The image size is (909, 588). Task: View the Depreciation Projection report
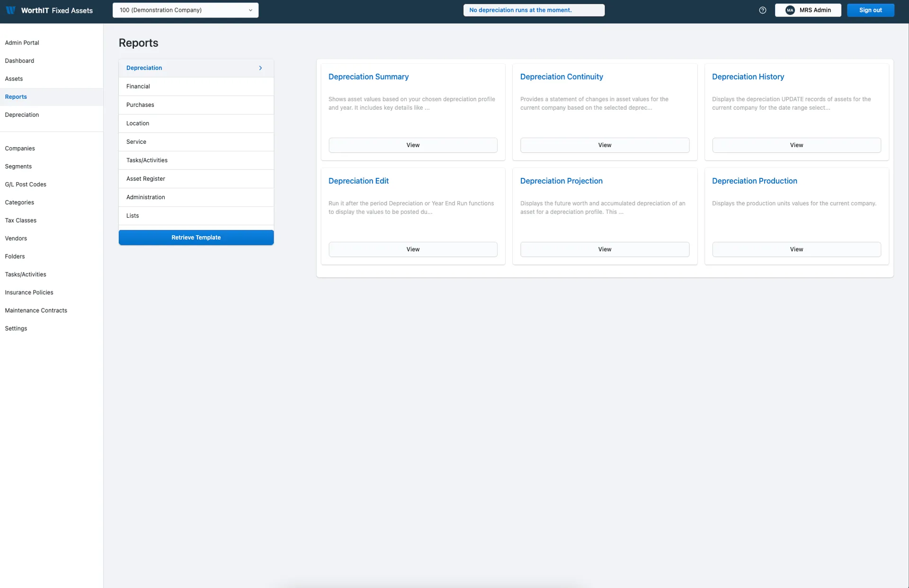tap(605, 249)
